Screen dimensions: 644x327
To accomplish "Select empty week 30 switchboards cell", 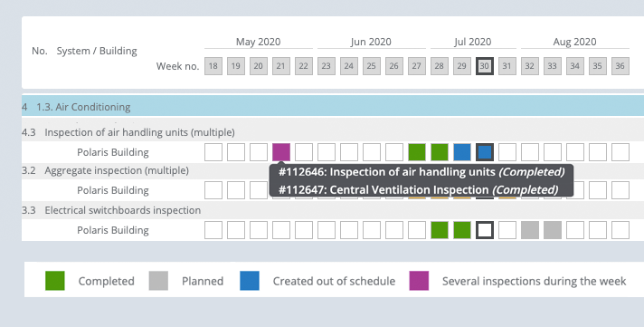I will click(x=485, y=230).
